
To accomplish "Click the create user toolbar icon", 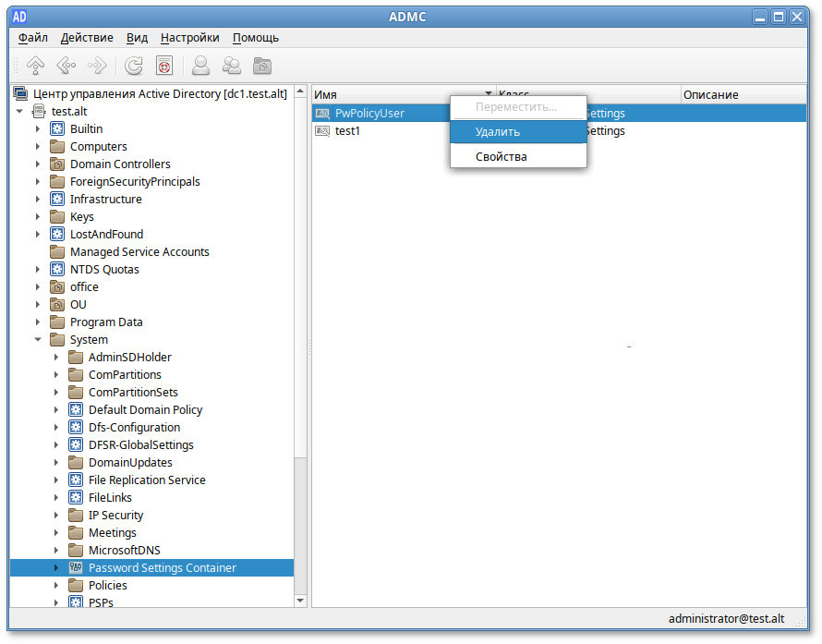I will click(200, 66).
